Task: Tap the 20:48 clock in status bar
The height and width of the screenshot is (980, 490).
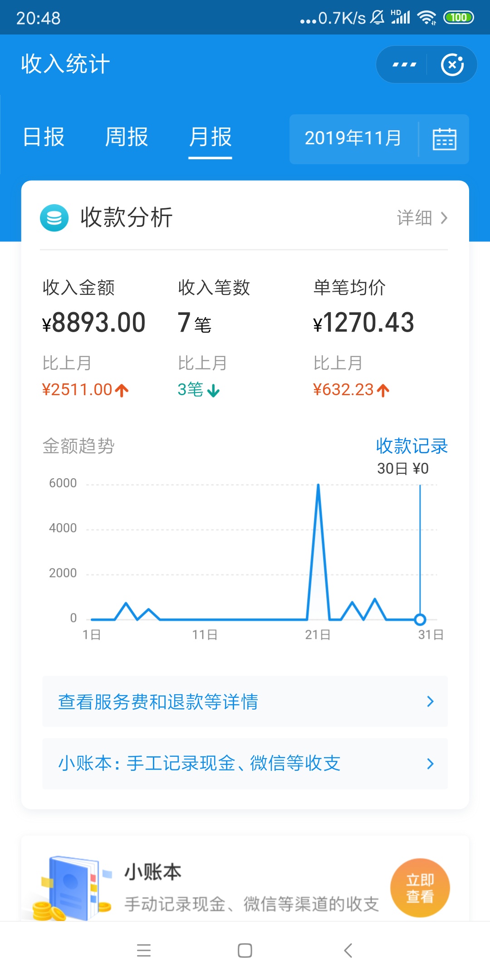Action: (39, 18)
